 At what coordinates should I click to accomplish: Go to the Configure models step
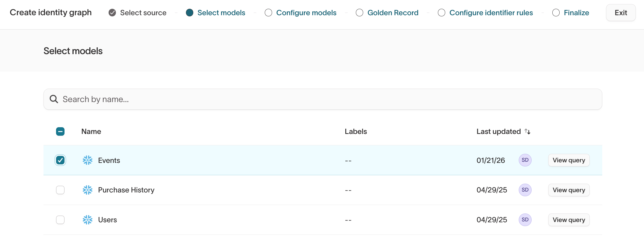[x=306, y=13]
